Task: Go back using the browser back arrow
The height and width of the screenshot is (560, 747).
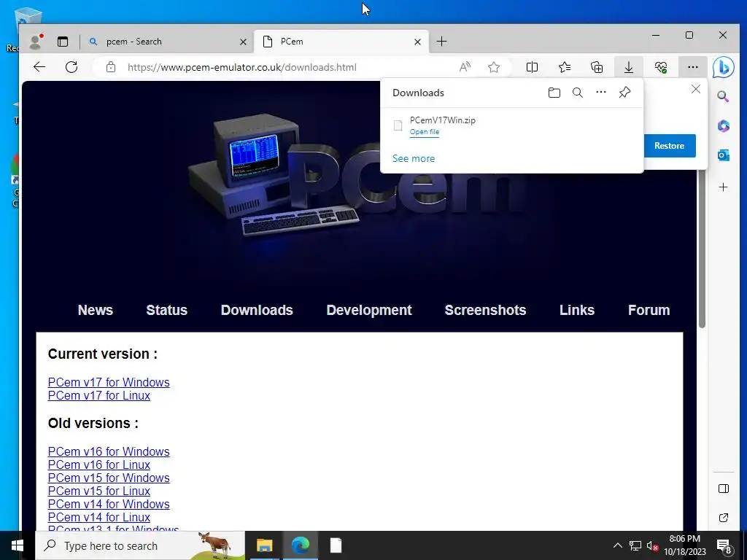Action: tap(39, 67)
